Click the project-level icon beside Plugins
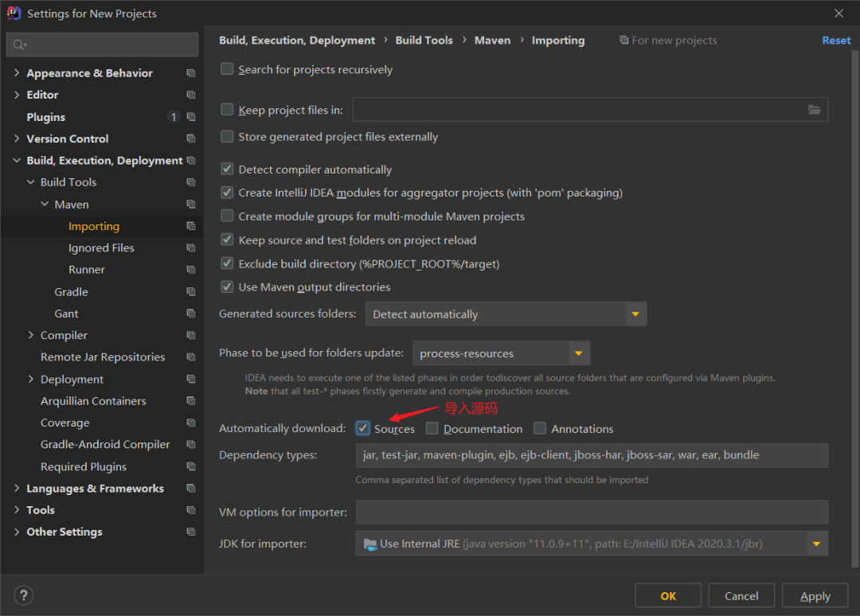This screenshot has width=860, height=616. point(191,117)
